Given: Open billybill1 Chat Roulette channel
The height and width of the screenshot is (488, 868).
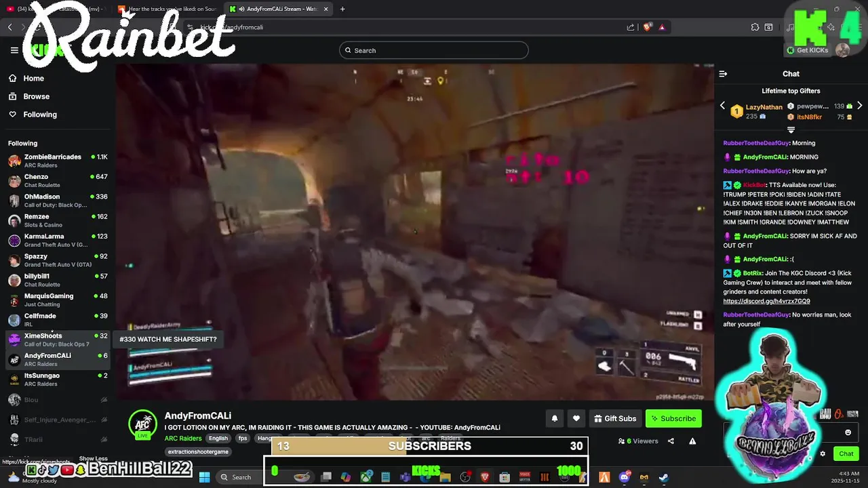Looking at the screenshot, I should [x=58, y=280].
